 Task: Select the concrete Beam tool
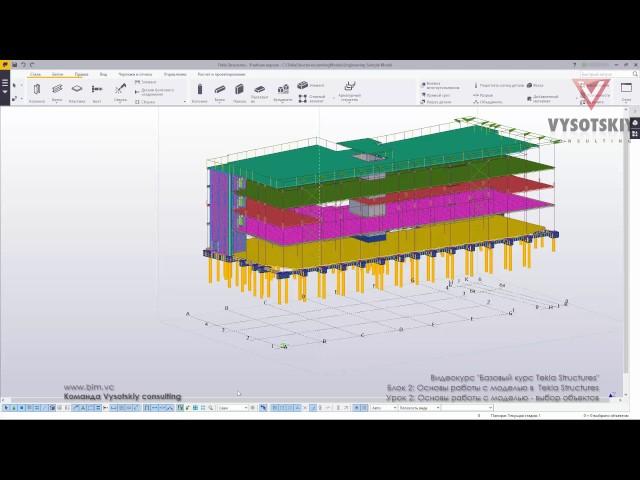click(x=220, y=92)
